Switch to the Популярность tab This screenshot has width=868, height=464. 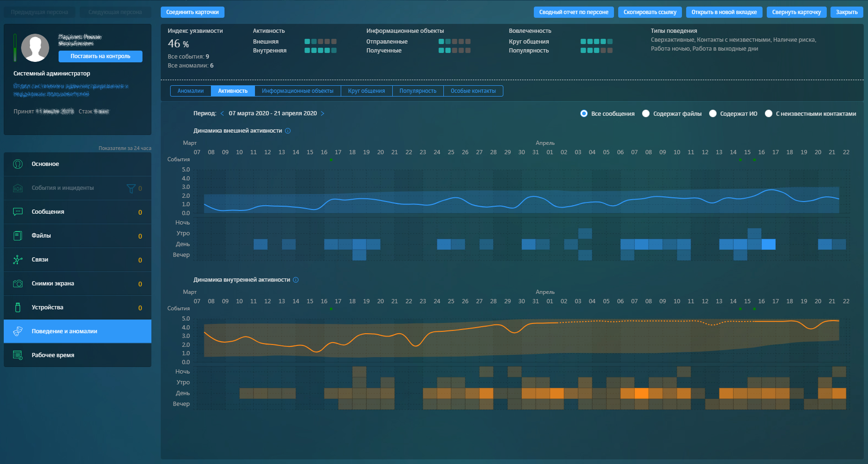pos(418,91)
